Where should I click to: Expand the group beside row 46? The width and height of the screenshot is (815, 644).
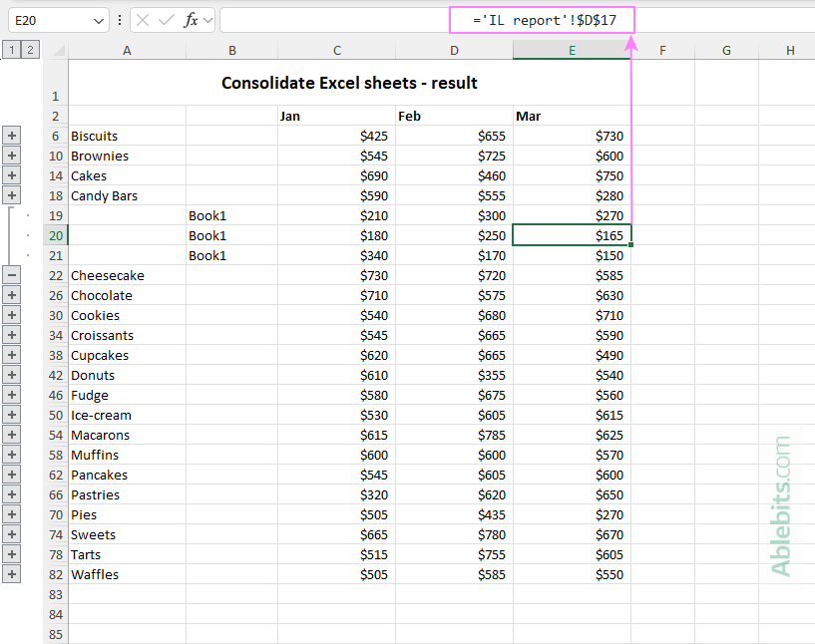click(11, 395)
